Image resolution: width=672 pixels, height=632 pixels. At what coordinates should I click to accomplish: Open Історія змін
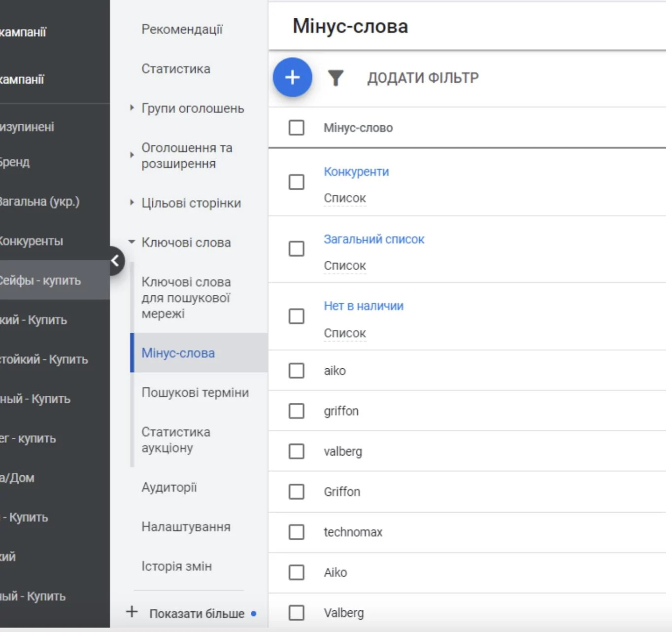click(176, 566)
